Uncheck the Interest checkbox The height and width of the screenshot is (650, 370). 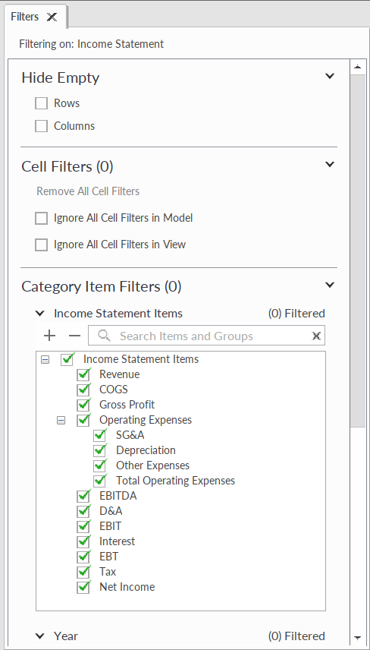click(83, 542)
